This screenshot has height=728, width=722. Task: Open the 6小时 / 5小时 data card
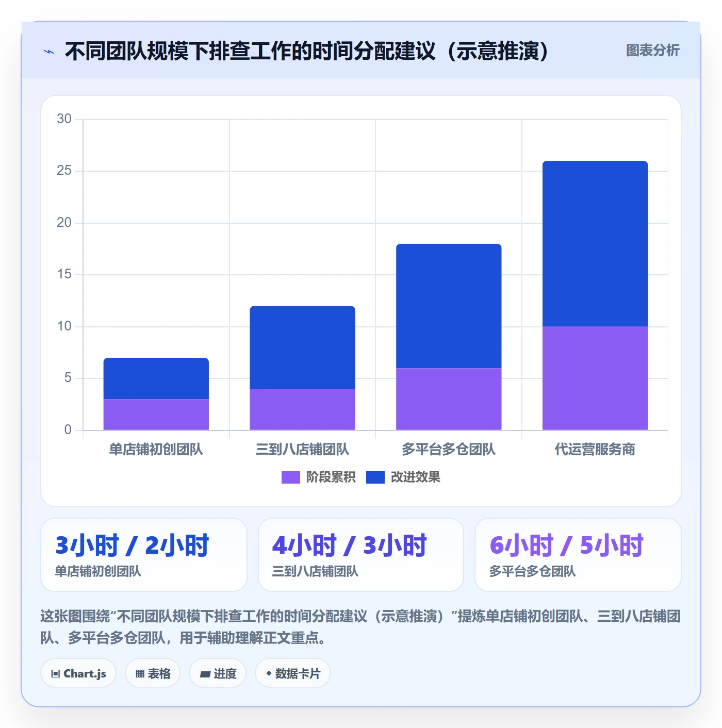pyautogui.click(x=578, y=555)
